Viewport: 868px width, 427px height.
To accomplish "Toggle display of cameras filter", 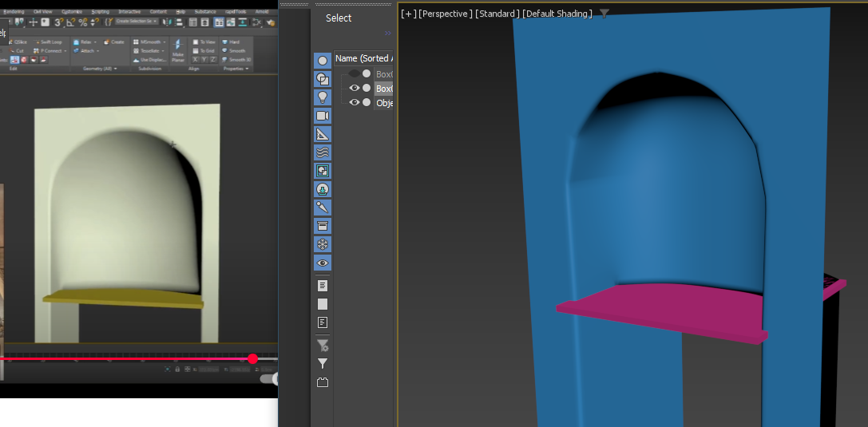I will coord(323,116).
